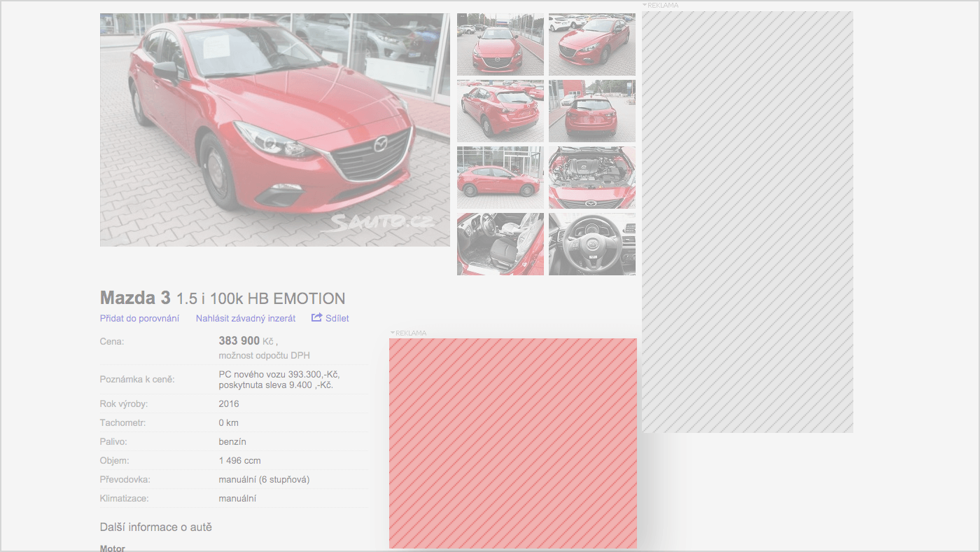Click the 'Přidat do porovnání' link
The width and height of the screenshot is (980, 552).
click(x=139, y=318)
